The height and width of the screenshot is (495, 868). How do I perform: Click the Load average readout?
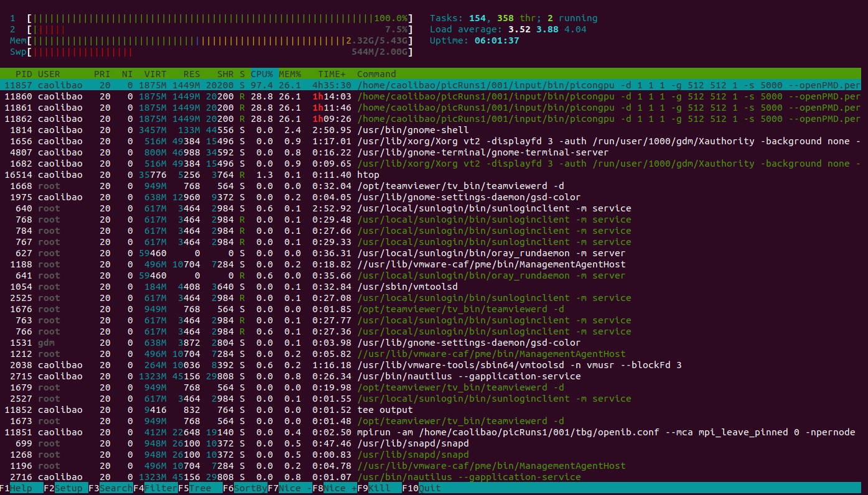[508, 29]
